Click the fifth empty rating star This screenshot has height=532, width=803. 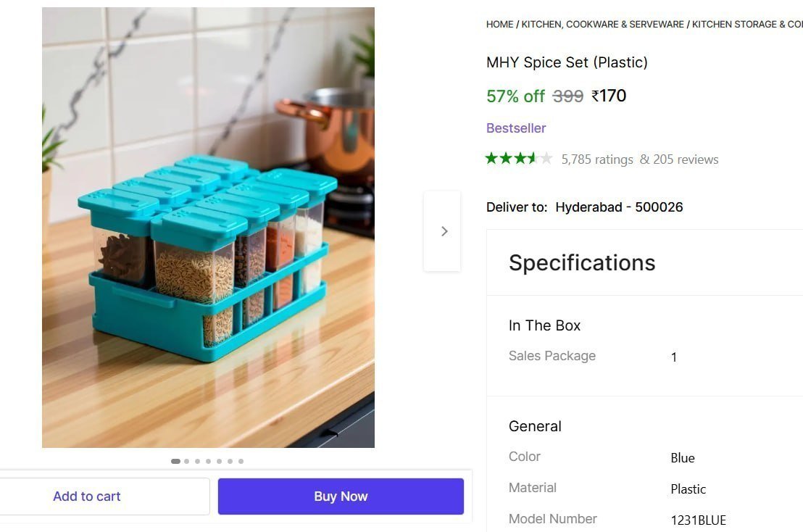546,158
